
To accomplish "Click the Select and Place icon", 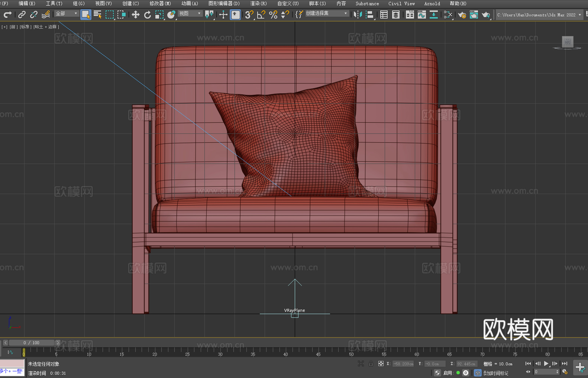I will 171,14.
